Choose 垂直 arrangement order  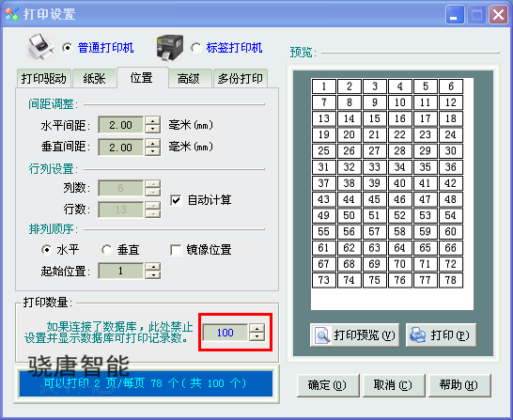click(107, 250)
